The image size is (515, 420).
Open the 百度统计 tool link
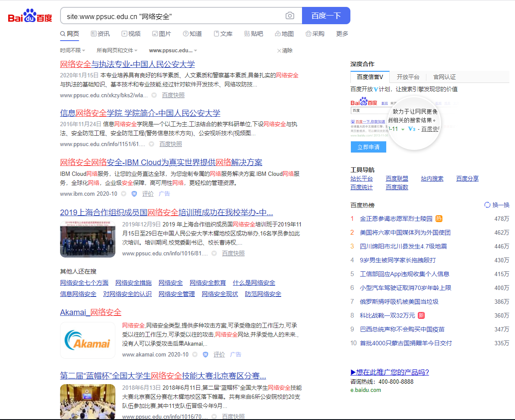click(362, 187)
